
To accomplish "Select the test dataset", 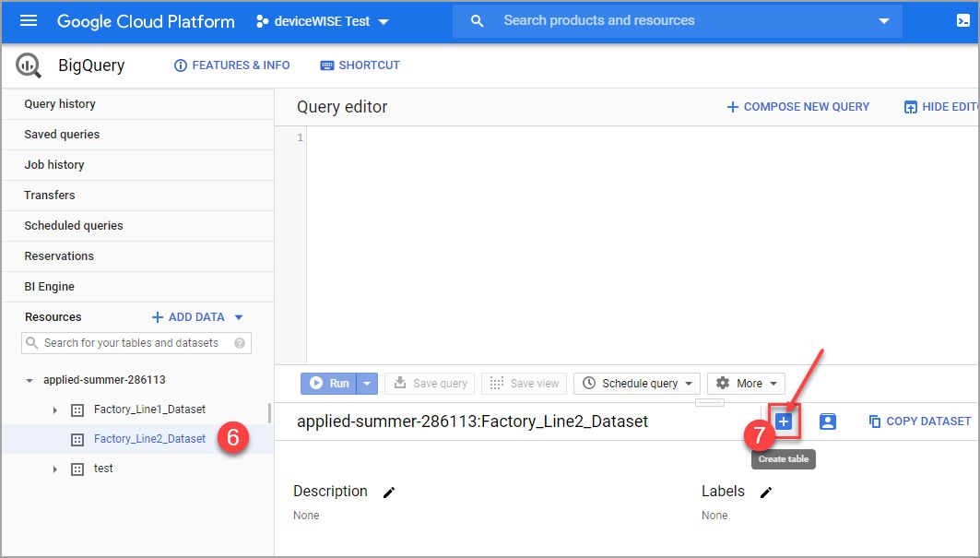I will coord(103,468).
